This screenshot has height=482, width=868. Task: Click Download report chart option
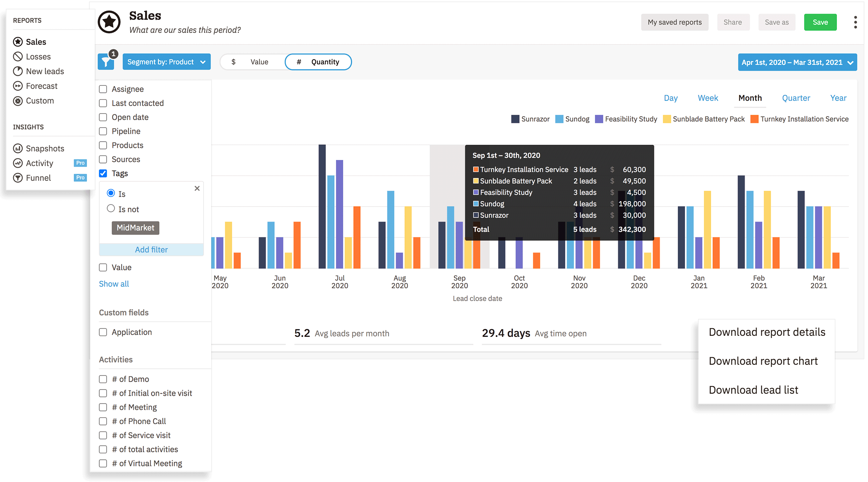point(763,361)
